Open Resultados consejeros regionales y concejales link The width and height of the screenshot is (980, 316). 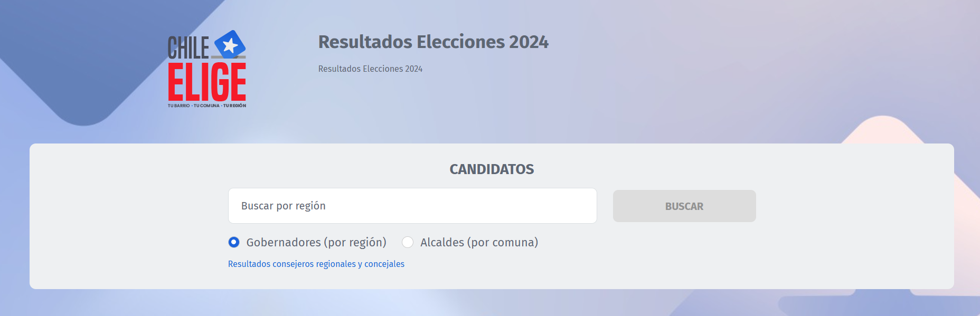[x=316, y=264]
